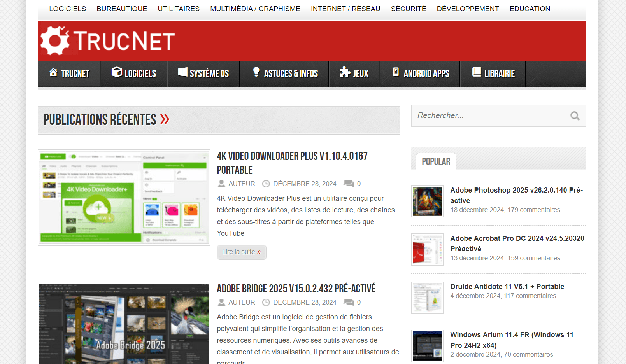Click the comment bubble on 4K Video Downloader post
626x364 pixels.
coord(348,183)
